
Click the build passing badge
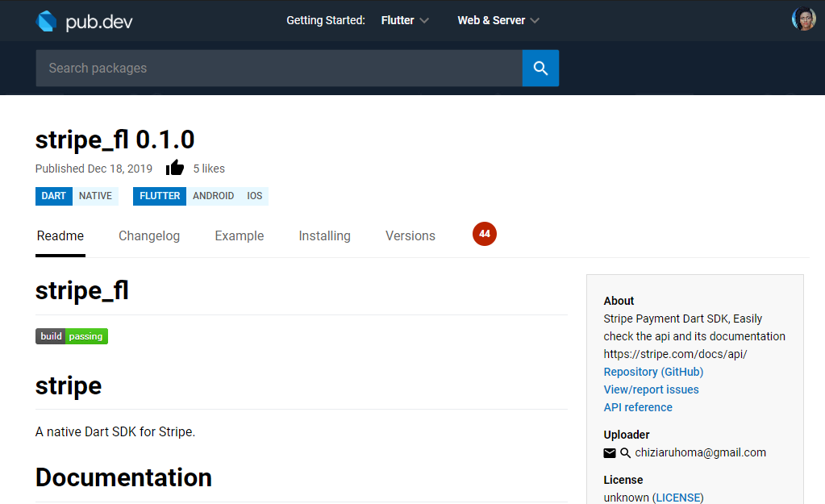coord(72,336)
